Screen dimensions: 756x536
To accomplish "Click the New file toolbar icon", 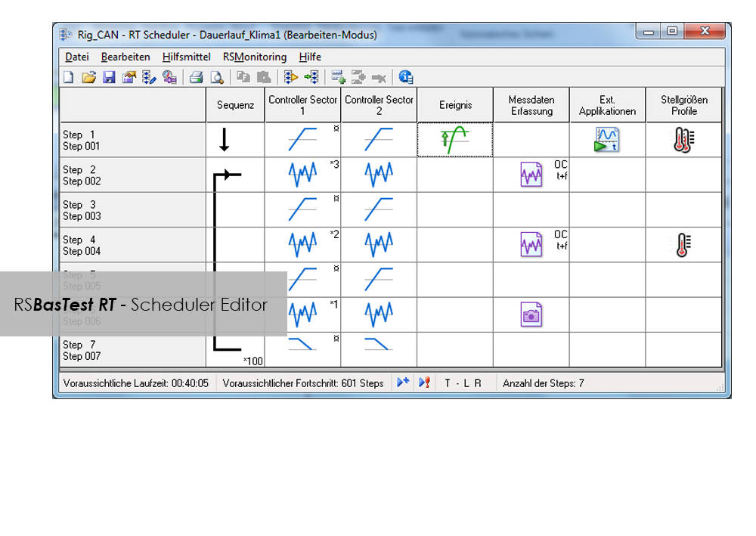I will 68,77.
